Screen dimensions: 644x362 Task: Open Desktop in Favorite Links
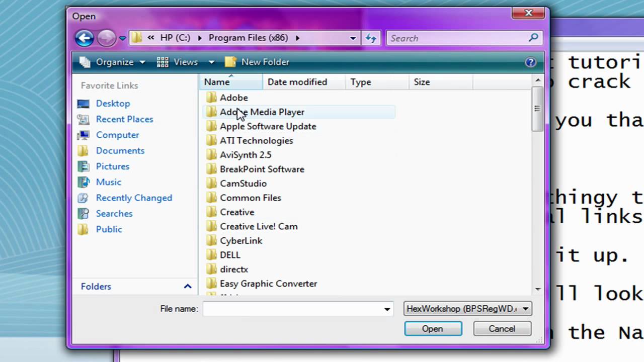point(113,103)
